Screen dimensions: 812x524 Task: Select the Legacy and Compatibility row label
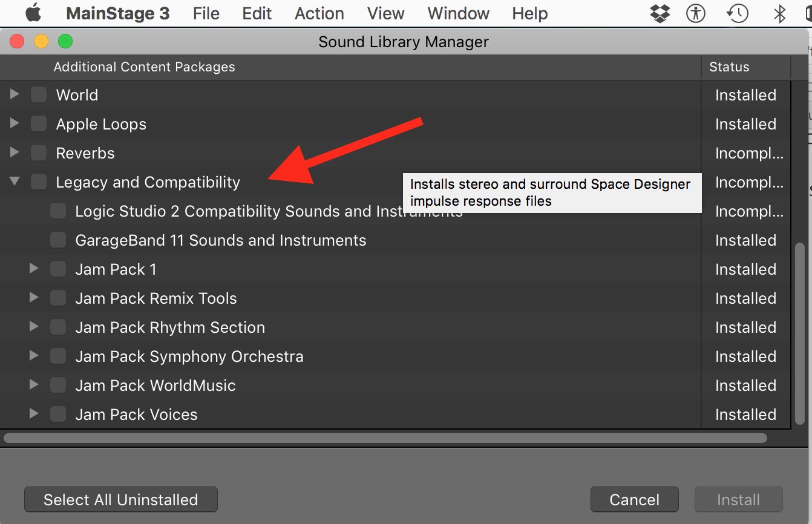tap(148, 182)
